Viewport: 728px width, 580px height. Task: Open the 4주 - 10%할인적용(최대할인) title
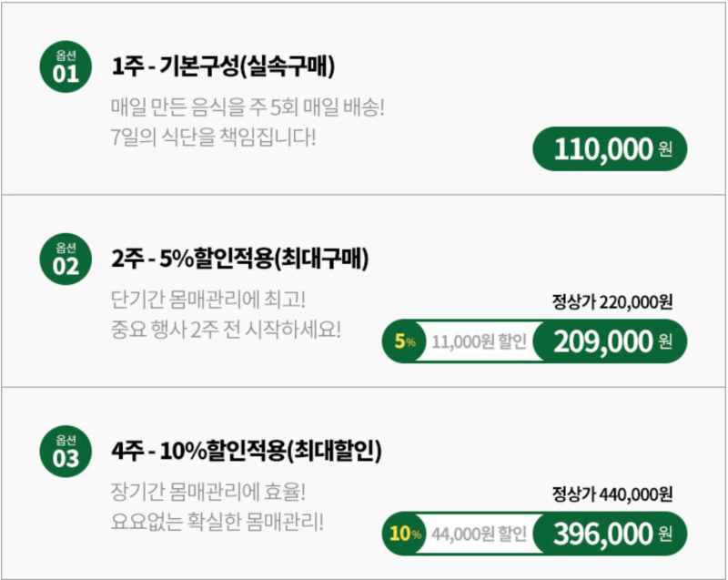[x=247, y=451]
